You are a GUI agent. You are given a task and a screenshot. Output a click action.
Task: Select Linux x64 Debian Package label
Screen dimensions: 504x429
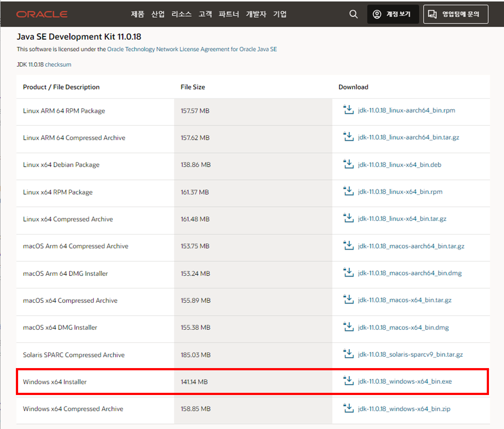click(61, 165)
